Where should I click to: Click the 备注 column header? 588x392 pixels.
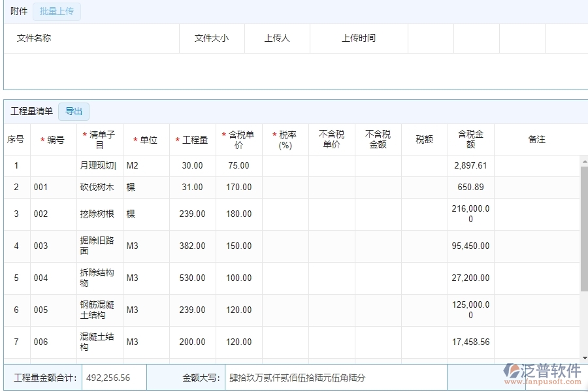tap(537, 139)
